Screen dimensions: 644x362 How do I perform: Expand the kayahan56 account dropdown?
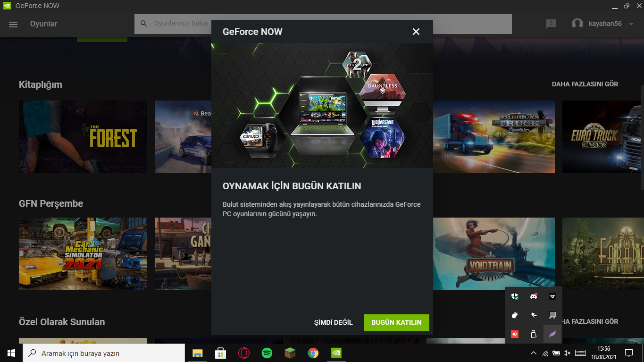(x=631, y=24)
